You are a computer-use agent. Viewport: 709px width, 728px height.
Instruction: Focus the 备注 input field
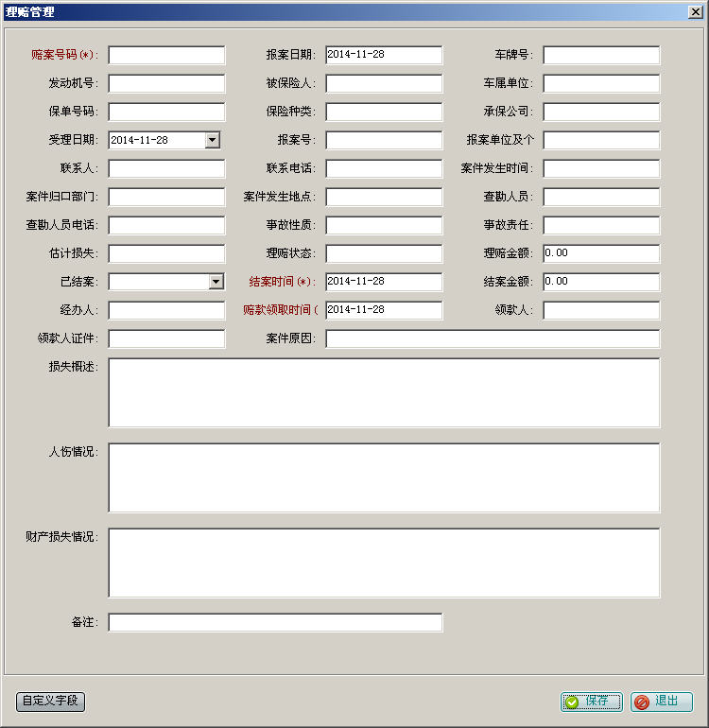[275, 622]
